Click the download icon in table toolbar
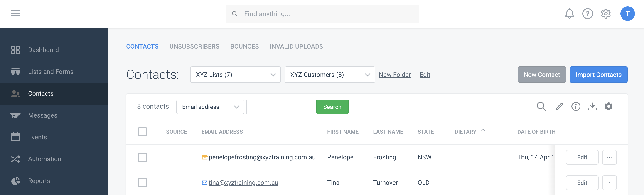Screen dimensions: 644x195 pyautogui.click(x=592, y=106)
